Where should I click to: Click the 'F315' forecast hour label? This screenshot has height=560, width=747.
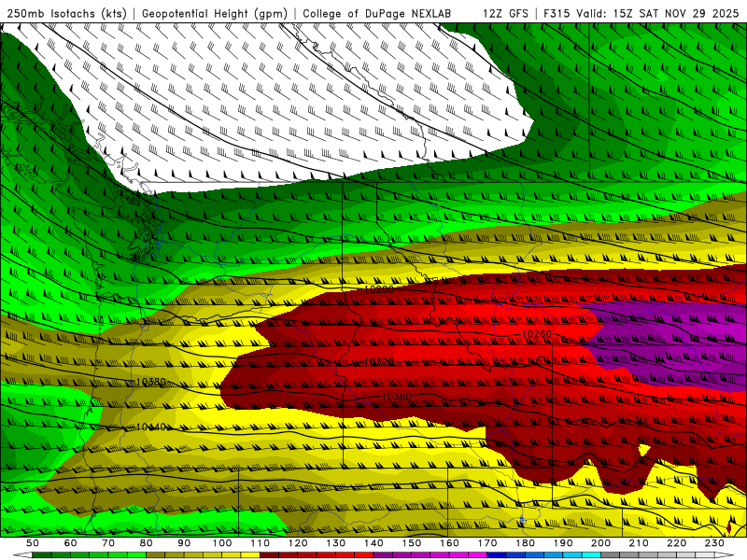pyautogui.click(x=557, y=14)
